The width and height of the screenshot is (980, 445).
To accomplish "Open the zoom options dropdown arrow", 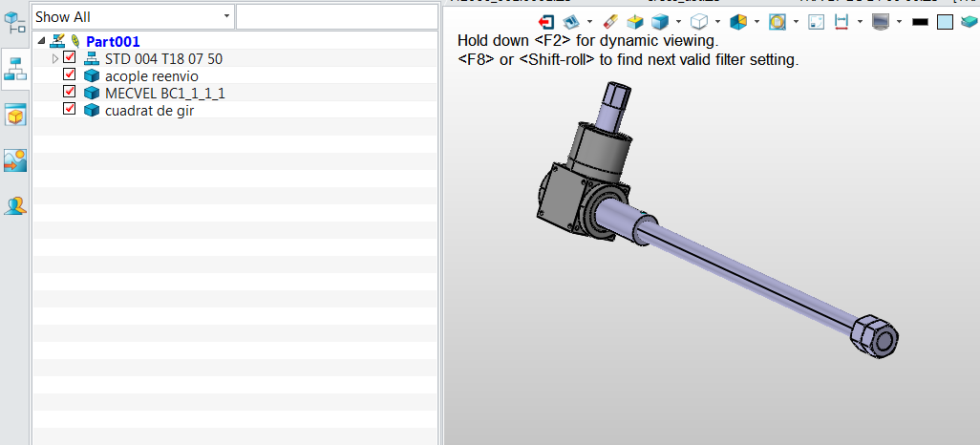I will 797,22.
